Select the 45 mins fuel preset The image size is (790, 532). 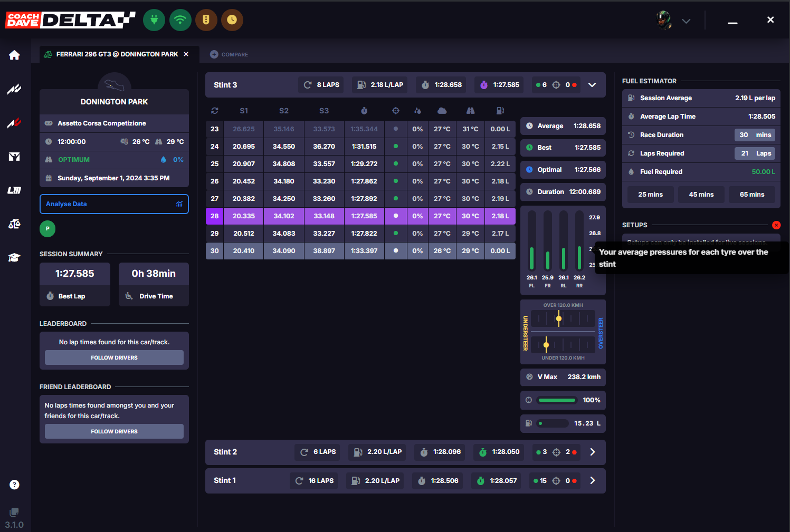[701, 195]
